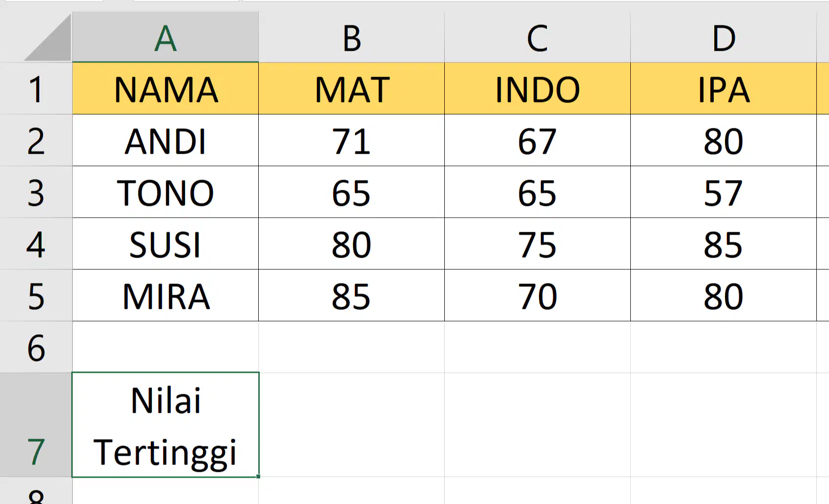Select row 7 header

[36, 425]
